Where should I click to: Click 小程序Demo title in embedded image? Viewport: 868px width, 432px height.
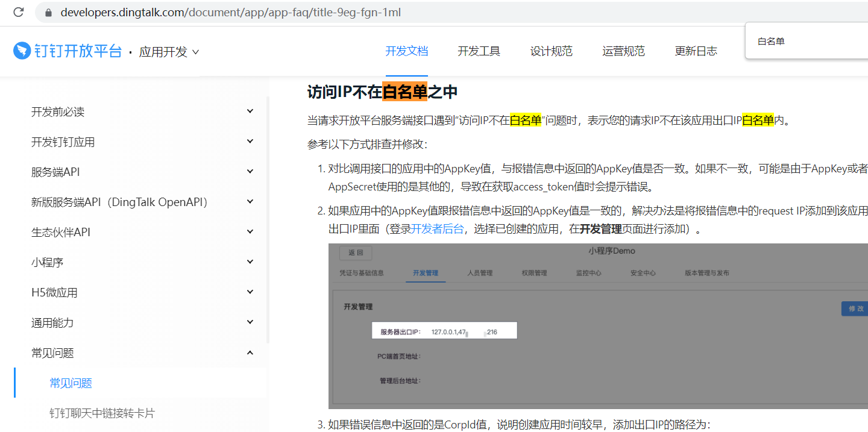click(612, 251)
